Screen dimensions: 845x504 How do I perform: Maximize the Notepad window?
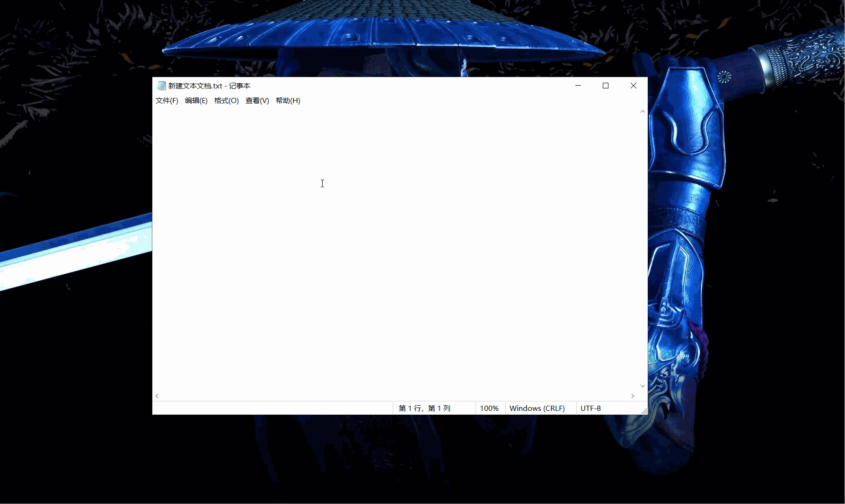tap(606, 86)
